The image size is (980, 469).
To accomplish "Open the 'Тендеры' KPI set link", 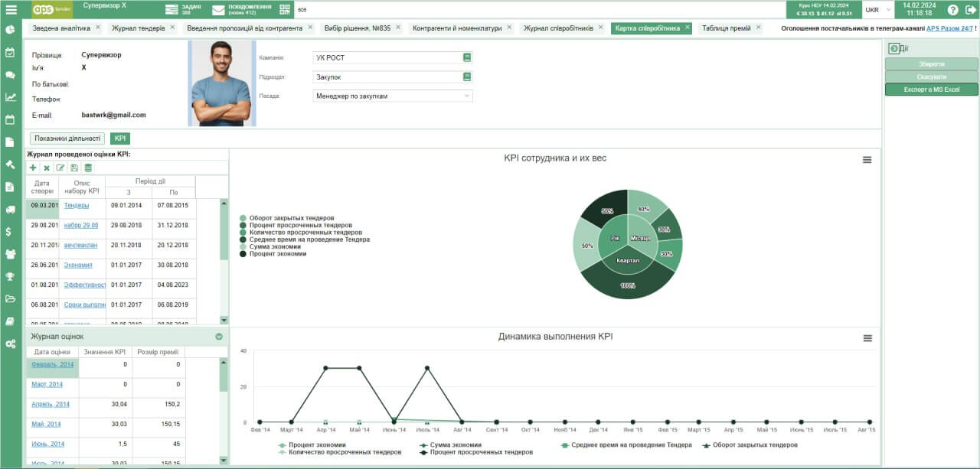I will click(76, 205).
